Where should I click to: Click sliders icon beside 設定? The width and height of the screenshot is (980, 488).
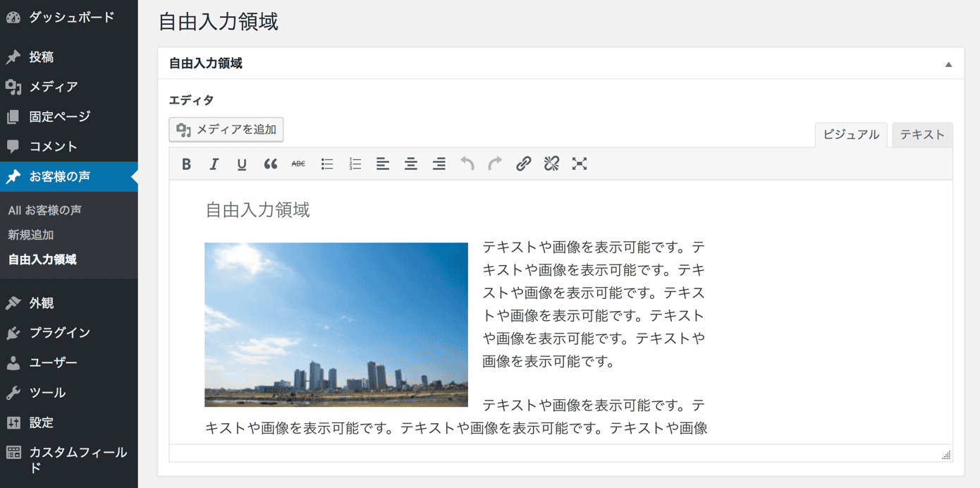13,422
